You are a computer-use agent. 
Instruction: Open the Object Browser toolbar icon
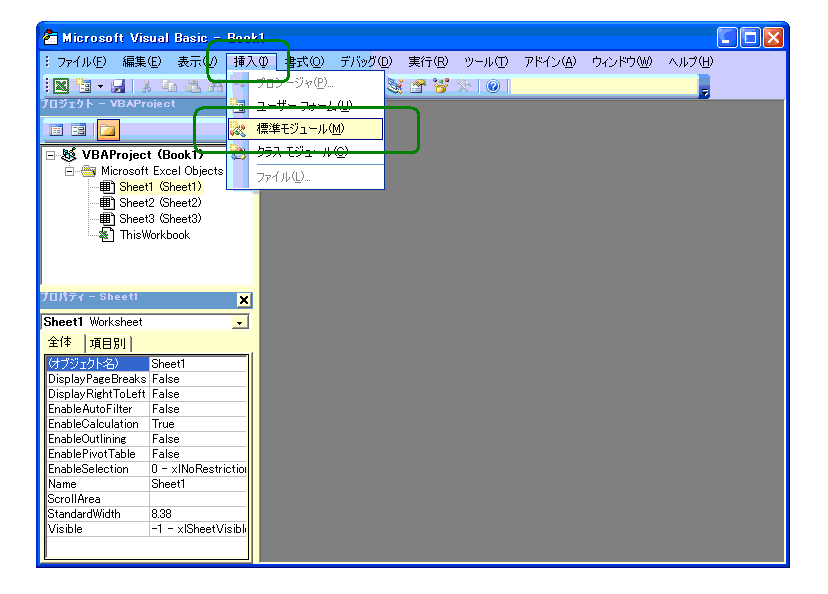point(441,86)
